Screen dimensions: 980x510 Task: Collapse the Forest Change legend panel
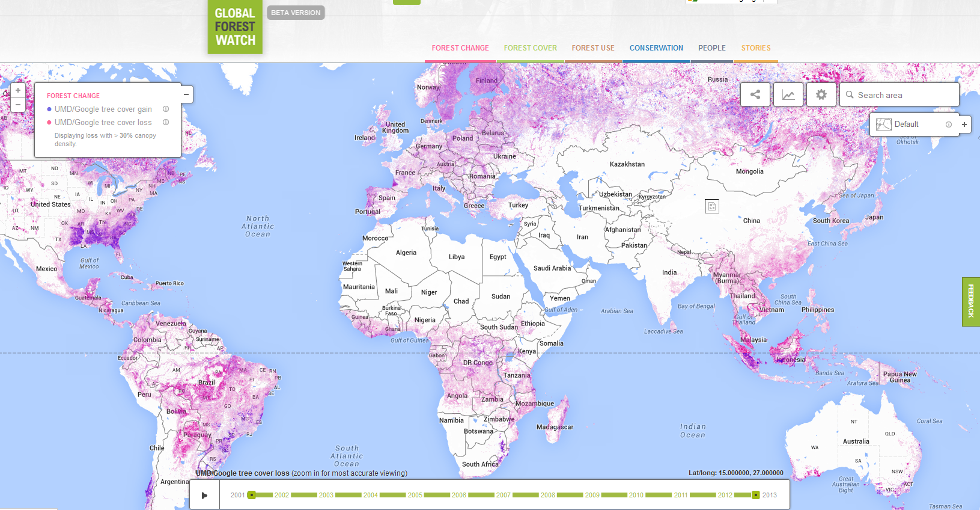click(186, 94)
